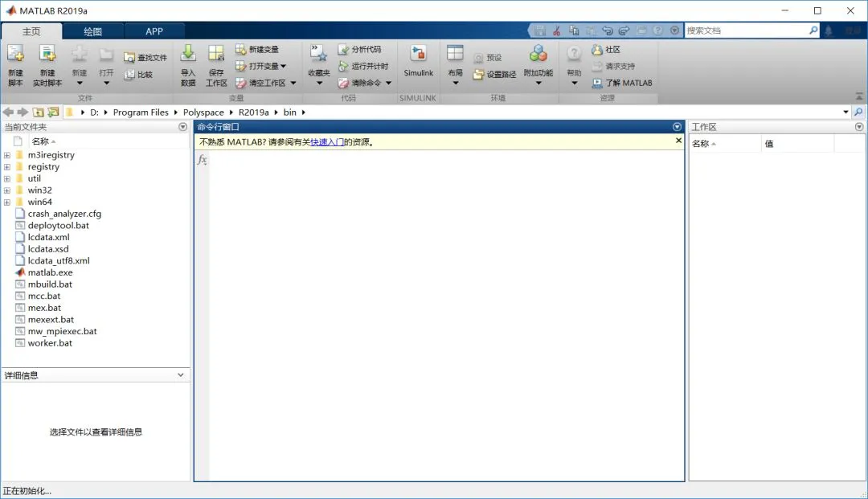
Task: Open Current Folder panel actions menu
Action: pos(182,127)
